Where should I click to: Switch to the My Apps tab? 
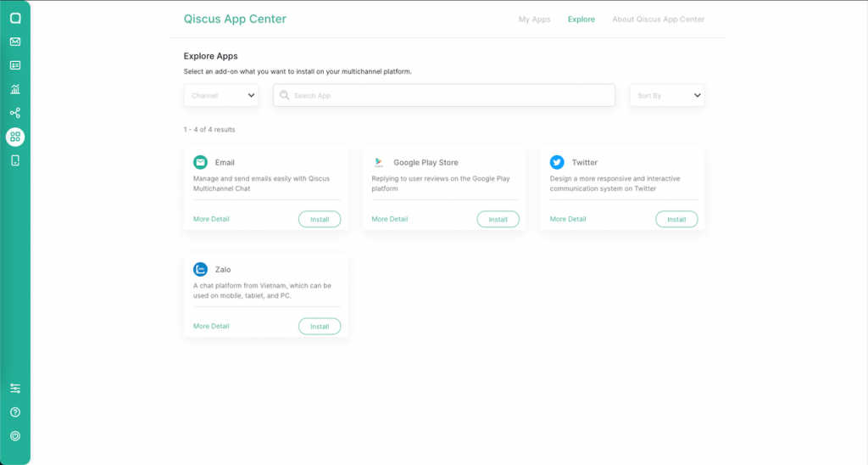click(x=534, y=20)
